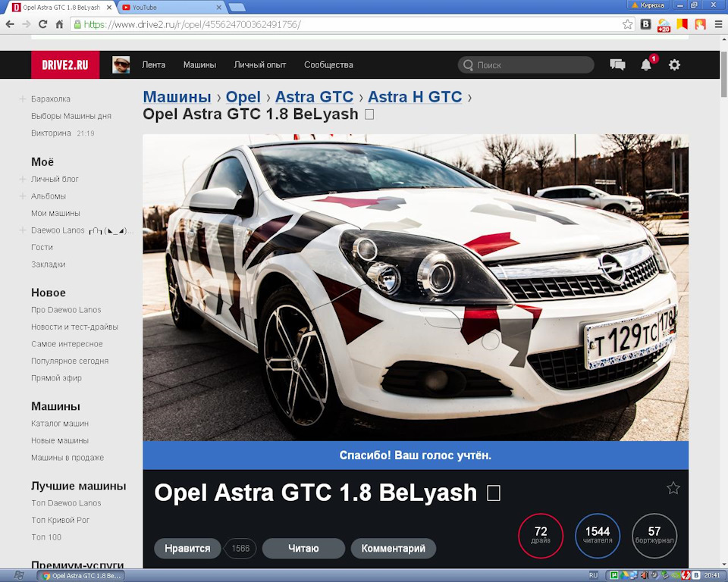Click the browser forward arrow

point(26,24)
